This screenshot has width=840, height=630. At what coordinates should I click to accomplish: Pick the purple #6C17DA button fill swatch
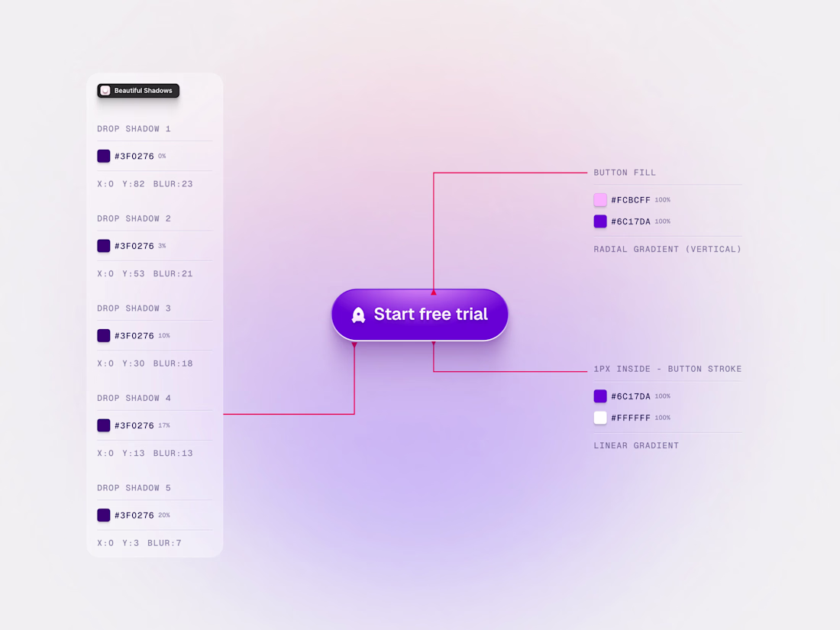[600, 221]
